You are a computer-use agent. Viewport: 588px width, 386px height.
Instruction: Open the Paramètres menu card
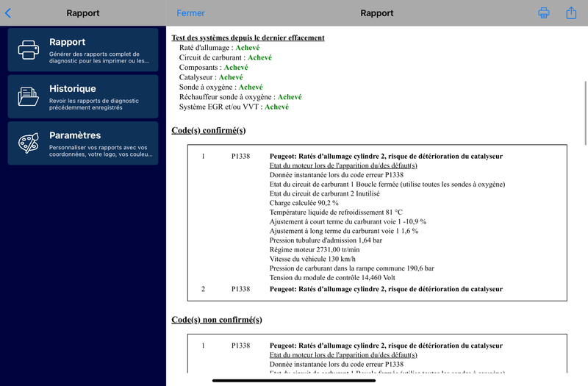83,143
